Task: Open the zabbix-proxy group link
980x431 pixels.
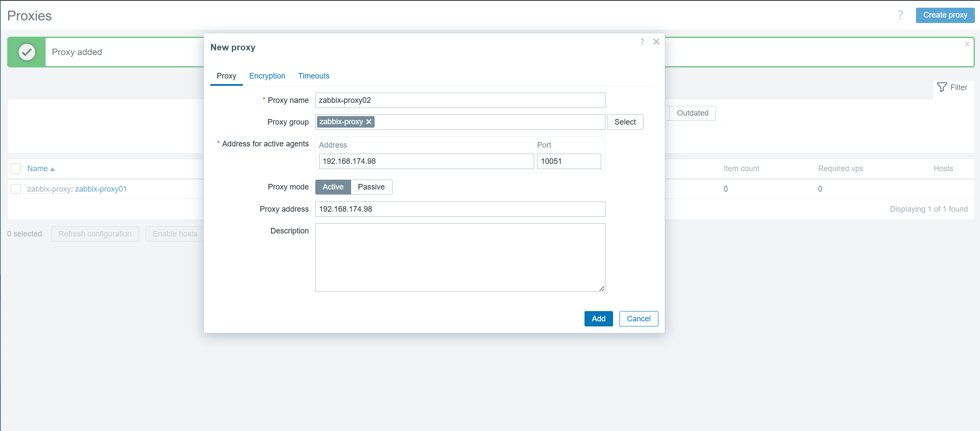Action: coord(49,189)
